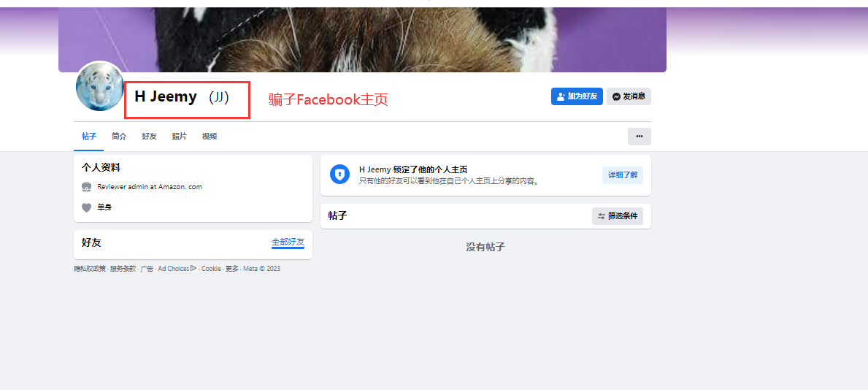Click the blue shield lock icon
The width and height of the screenshot is (868, 390).
point(340,175)
